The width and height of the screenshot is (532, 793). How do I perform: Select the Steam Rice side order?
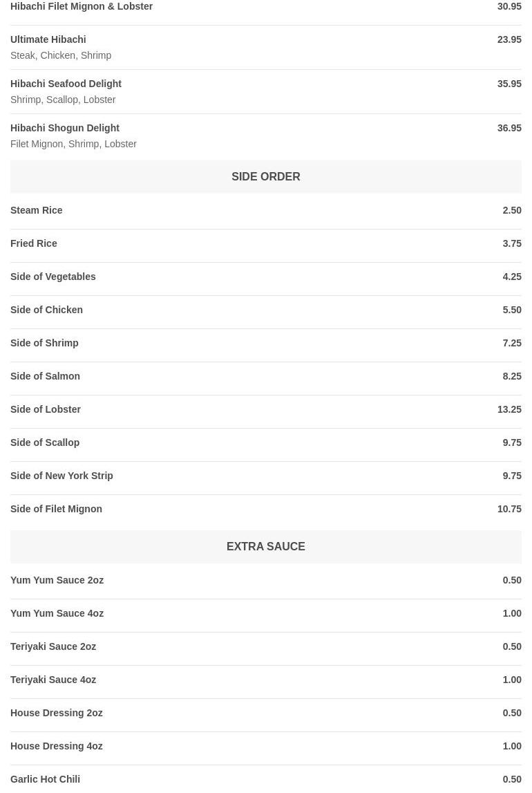click(x=37, y=211)
